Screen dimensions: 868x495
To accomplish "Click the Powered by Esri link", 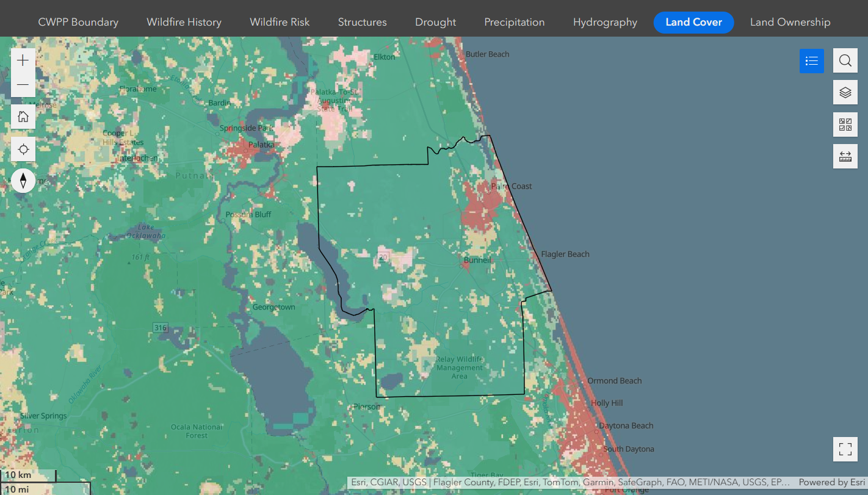I will coord(831,482).
